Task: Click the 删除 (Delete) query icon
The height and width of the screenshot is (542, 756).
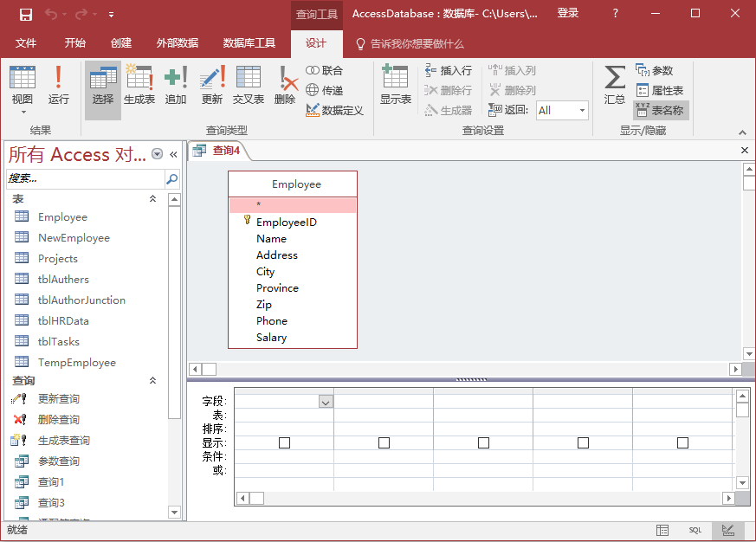Action: pos(285,86)
